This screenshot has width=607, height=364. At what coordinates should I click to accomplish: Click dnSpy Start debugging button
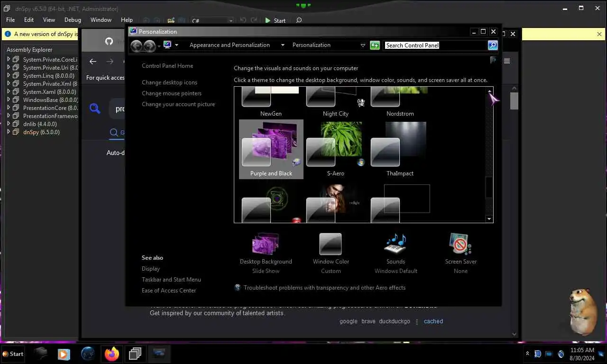point(276,20)
